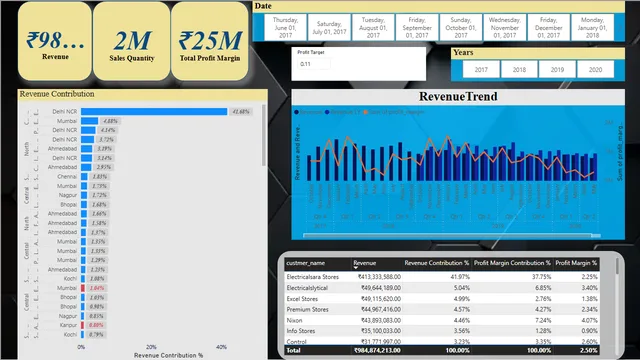The width and height of the screenshot is (640, 360).
Task: Select the Thursday, June 01, 2017 date tile
Action: tap(285, 27)
